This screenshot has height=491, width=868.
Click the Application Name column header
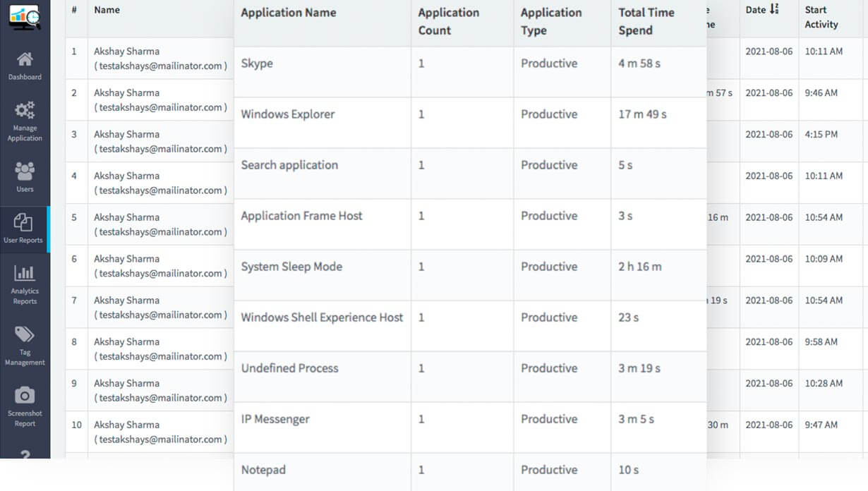[288, 12]
